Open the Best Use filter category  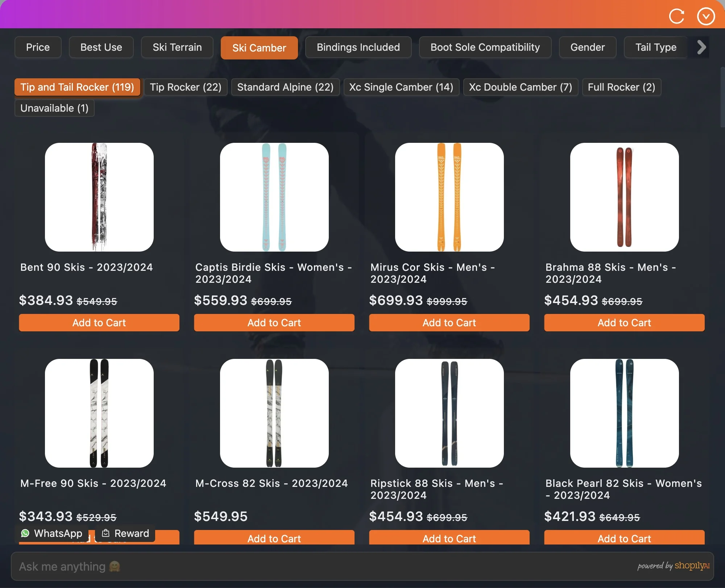pyautogui.click(x=101, y=47)
